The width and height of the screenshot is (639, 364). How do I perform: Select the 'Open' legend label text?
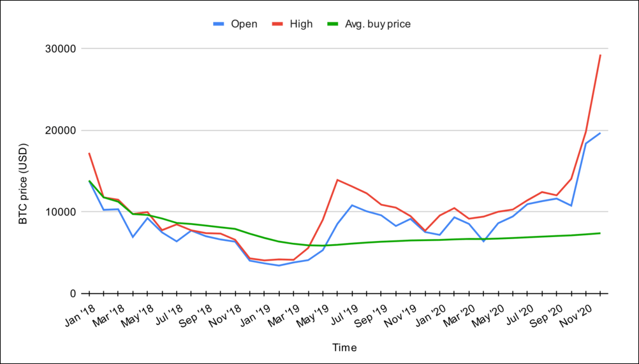pyautogui.click(x=244, y=24)
